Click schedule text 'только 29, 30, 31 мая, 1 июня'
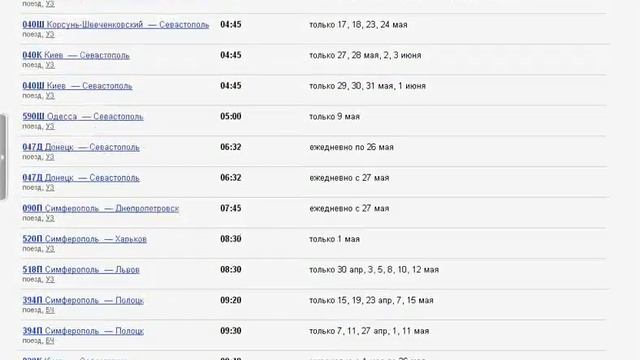Viewport: 640px width, 360px height. (x=367, y=86)
